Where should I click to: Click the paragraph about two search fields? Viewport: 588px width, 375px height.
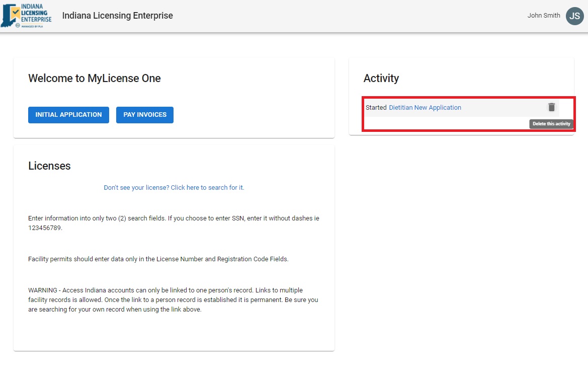click(x=174, y=223)
